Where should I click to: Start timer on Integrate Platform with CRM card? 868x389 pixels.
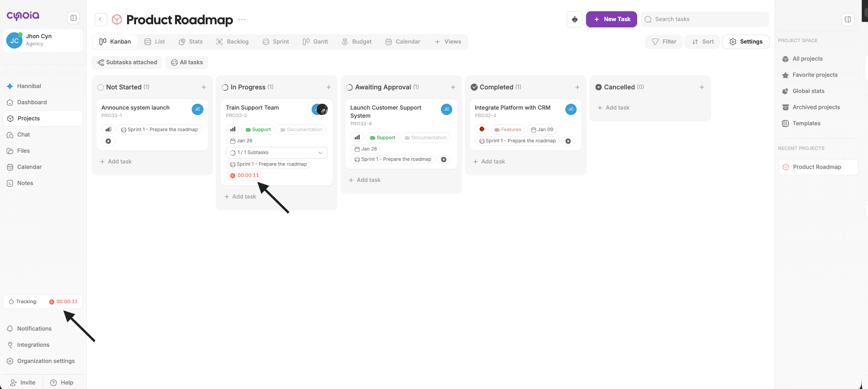pyautogui.click(x=568, y=141)
